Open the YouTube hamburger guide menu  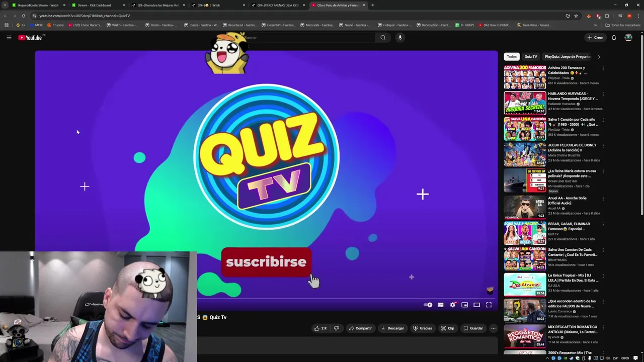click(x=9, y=38)
